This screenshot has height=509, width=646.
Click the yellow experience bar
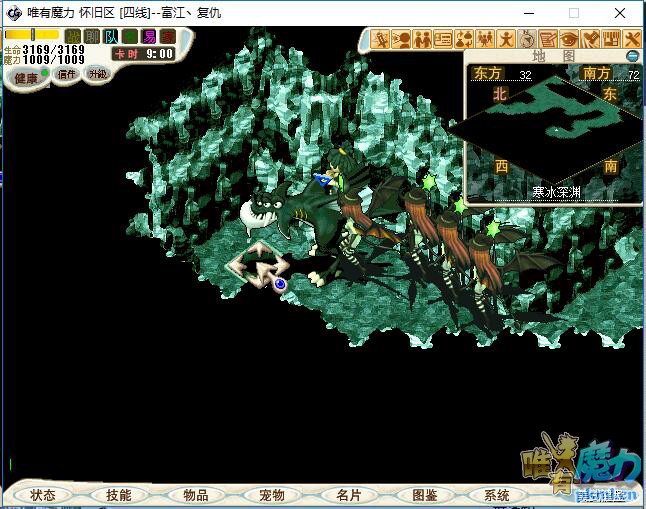click(32, 34)
